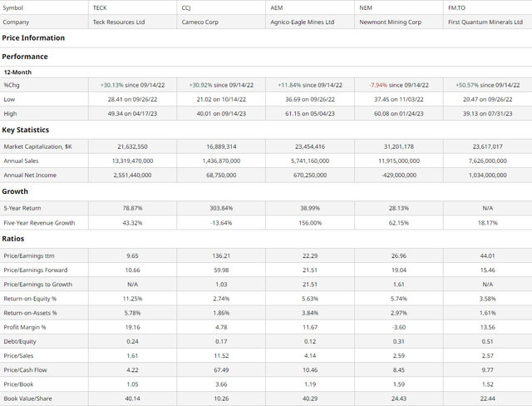Click high value 49.34 on 04/17/23

pyautogui.click(x=132, y=114)
